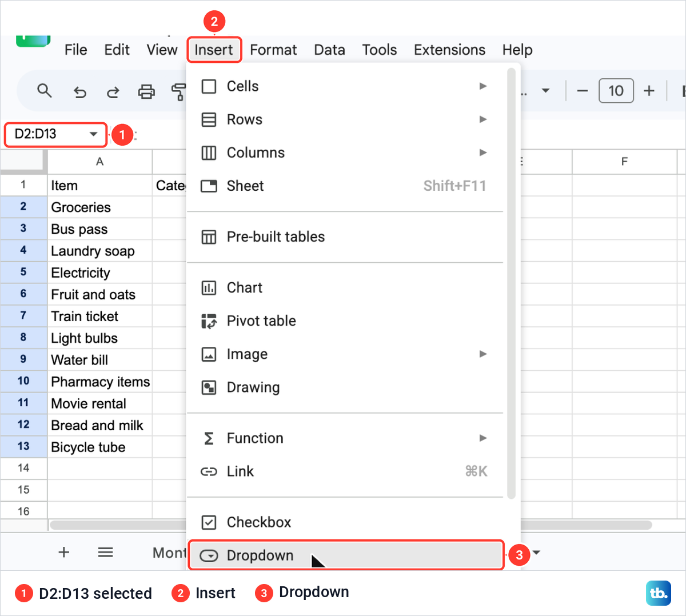The width and height of the screenshot is (686, 616).
Task: Click the name box showing D2:D13
Action: 55,134
